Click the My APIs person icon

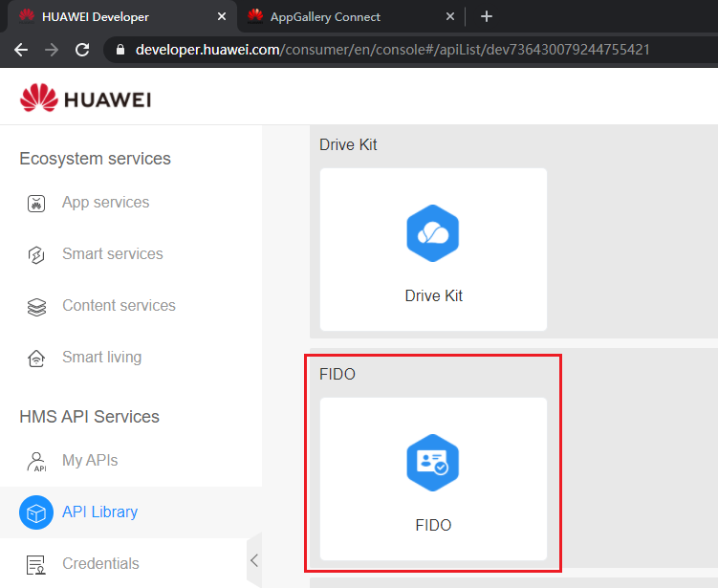tap(36, 461)
